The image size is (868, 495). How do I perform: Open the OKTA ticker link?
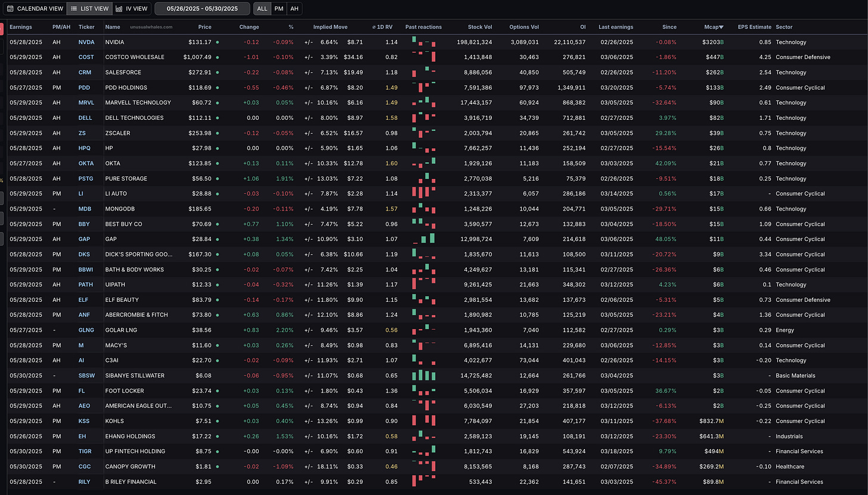click(86, 163)
